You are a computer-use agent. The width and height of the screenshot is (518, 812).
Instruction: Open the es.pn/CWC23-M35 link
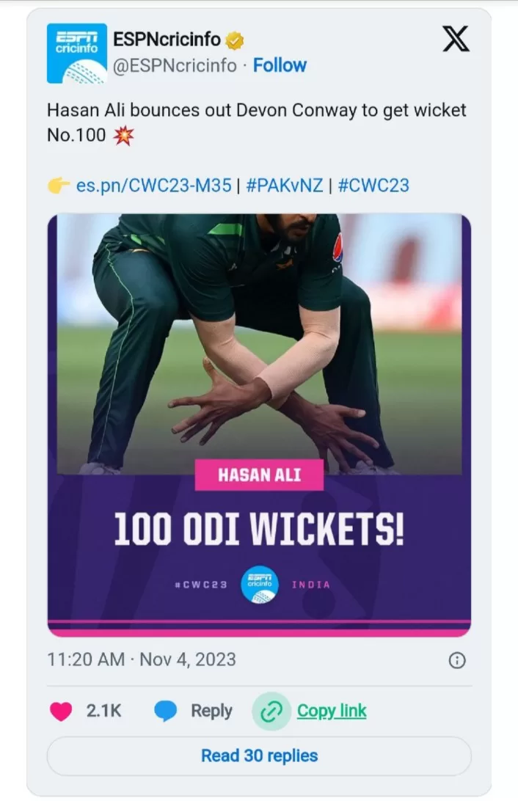tap(153, 186)
